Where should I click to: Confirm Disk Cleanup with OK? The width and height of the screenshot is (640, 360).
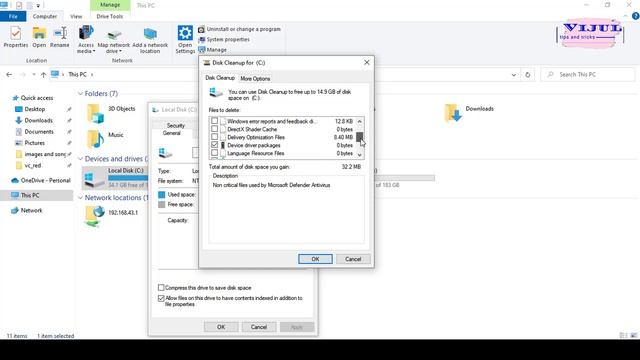pyautogui.click(x=315, y=259)
